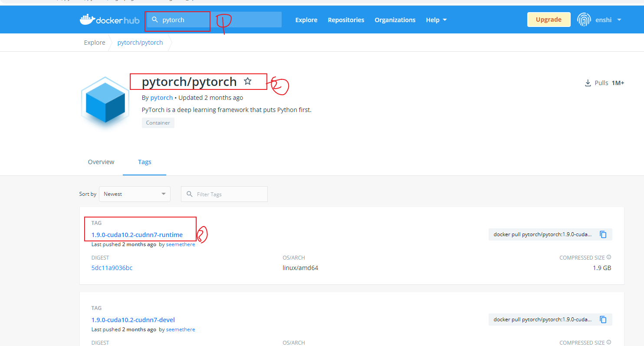Open the 1.9.0-cuda10.2-cudnn7-runtime tag
The height and width of the screenshot is (346, 644).
(137, 234)
